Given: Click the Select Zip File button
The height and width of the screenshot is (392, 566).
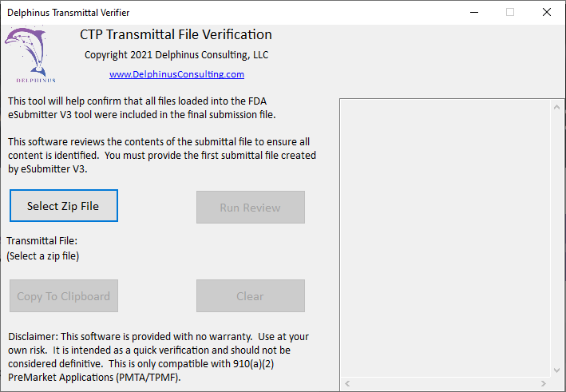Looking at the screenshot, I should [64, 206].
